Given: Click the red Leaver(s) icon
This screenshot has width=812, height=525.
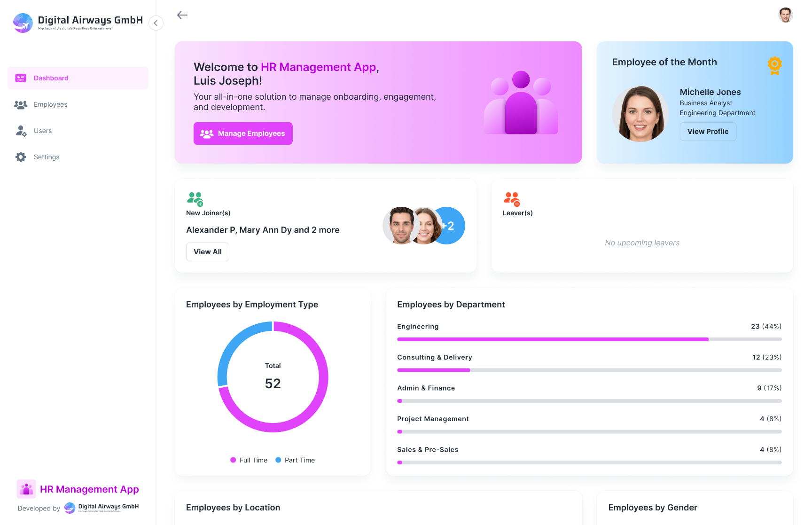Looking at the screenshot, I should tap(512, 199).
